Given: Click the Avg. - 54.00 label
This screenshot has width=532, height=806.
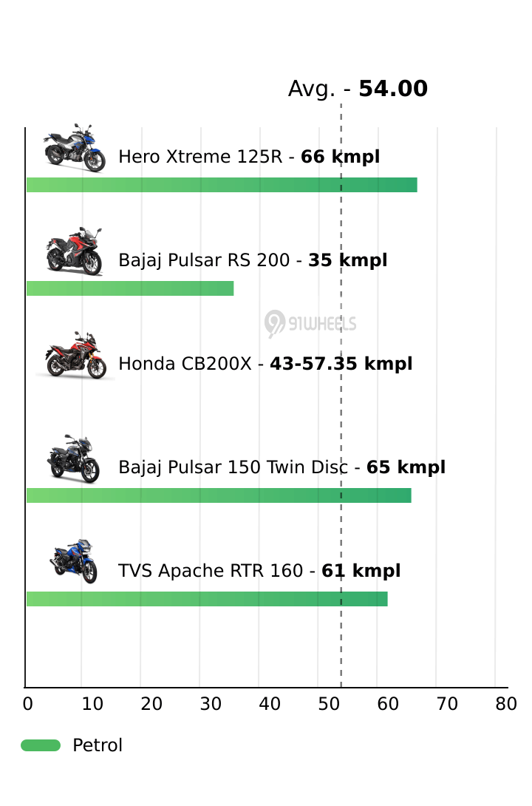Looking at the screenshot, I should [x=358, y=89].
